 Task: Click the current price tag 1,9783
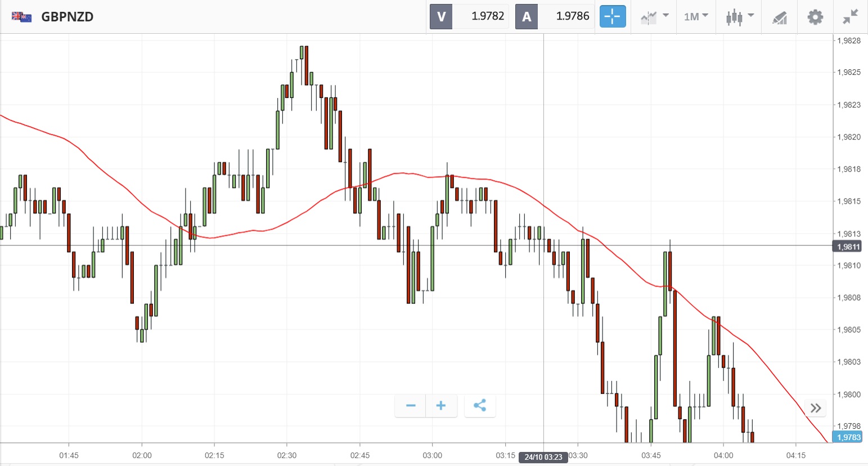(x=848, y=437)
